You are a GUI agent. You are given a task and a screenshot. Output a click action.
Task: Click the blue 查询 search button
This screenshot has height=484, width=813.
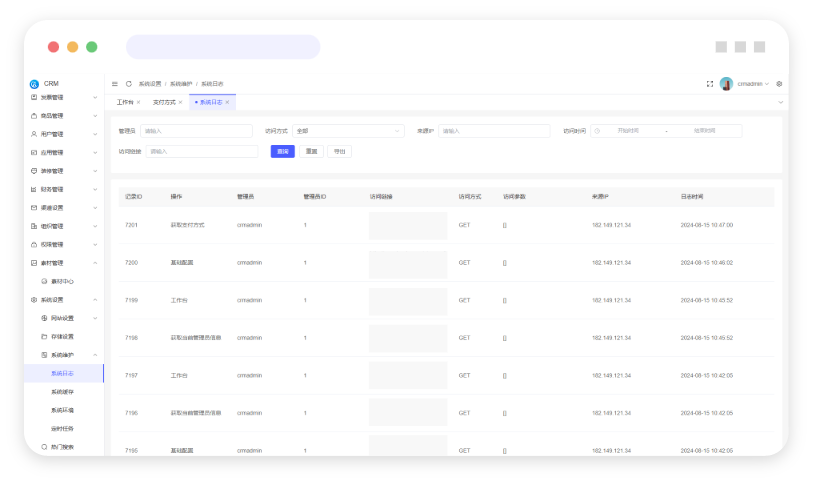[x=283, y=151]
